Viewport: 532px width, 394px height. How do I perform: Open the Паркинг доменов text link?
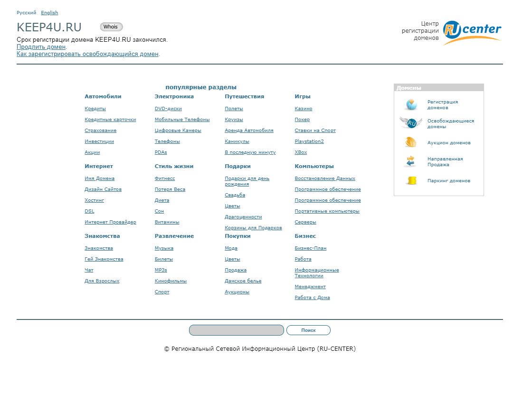448,181
